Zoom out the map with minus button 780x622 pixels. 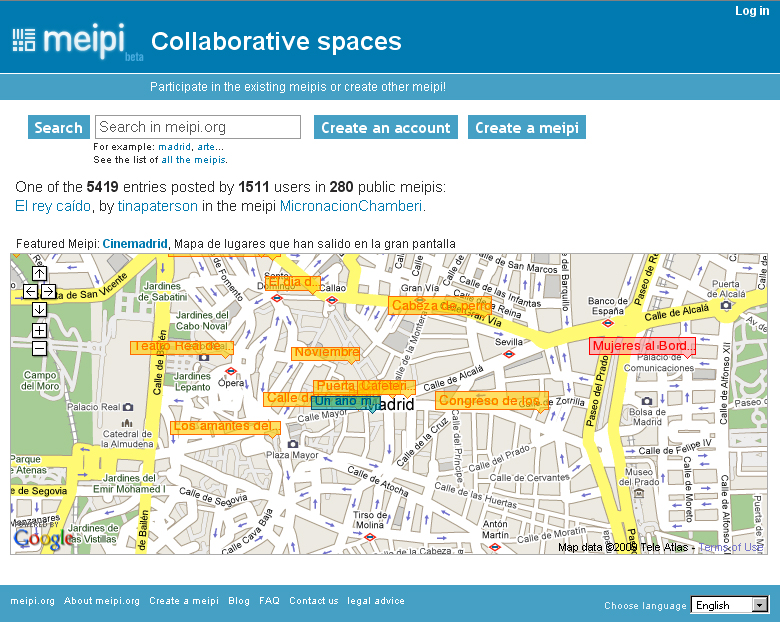point(39,348)
